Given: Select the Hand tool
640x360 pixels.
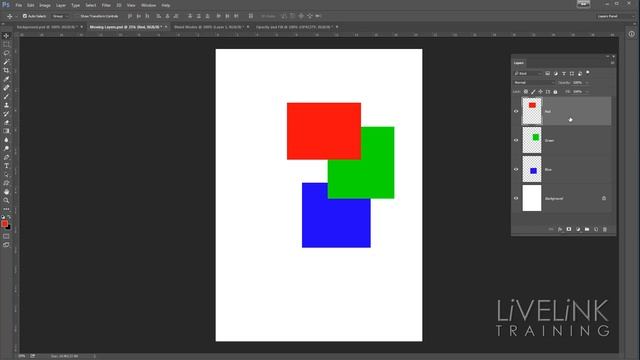Looking at the screenshot, I should [x=6, y=191].
